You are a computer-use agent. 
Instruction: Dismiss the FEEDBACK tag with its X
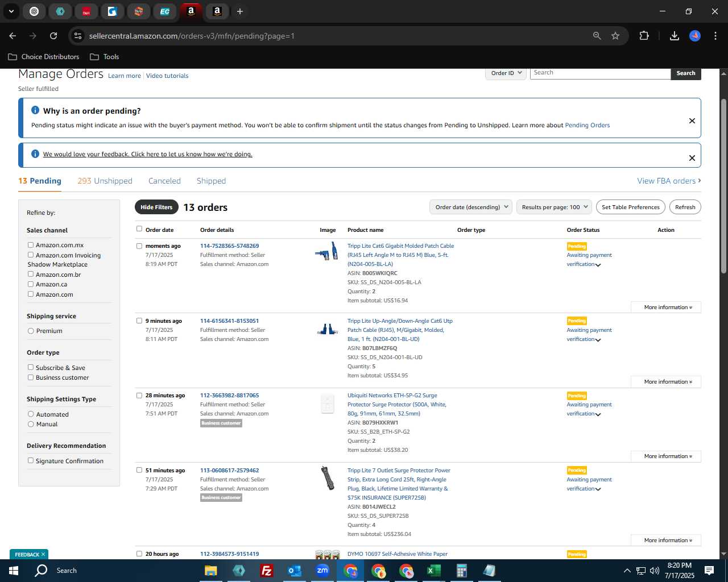coord(43,554)
